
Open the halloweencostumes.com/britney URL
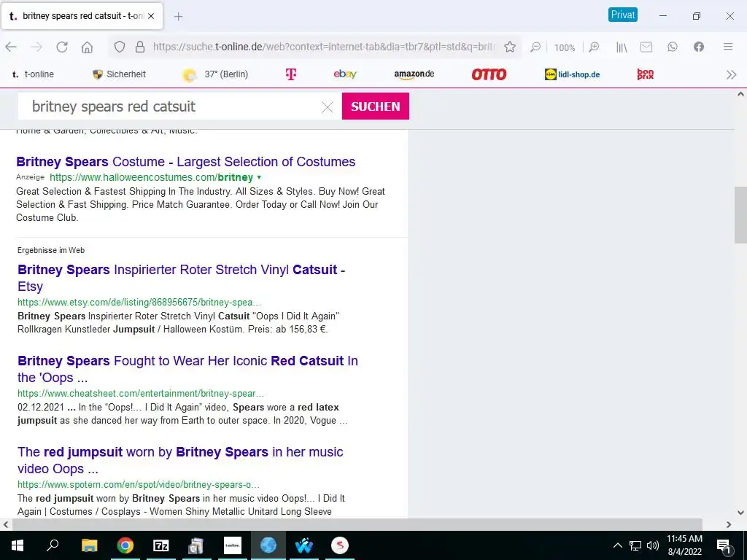tap(152, 177)
